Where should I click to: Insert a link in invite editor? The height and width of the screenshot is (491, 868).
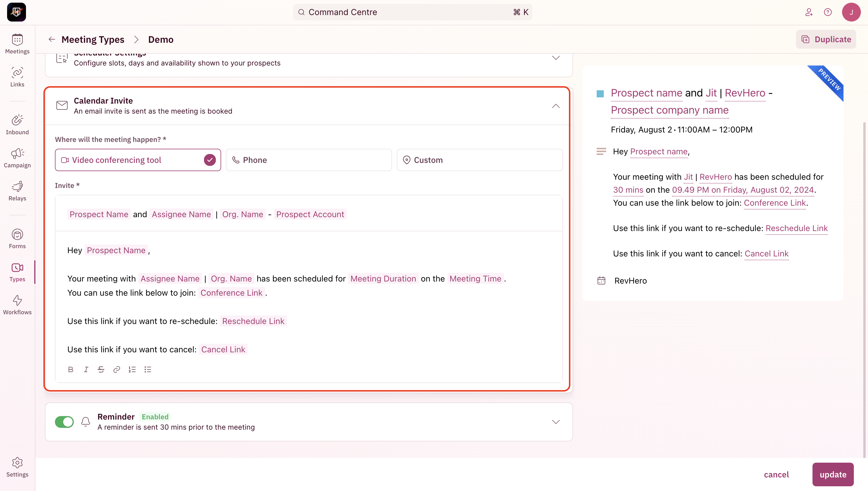117,370
